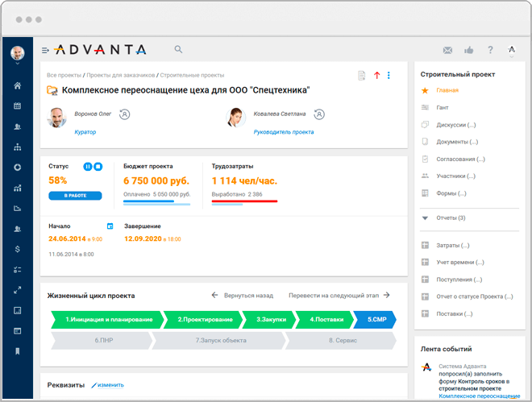Click the red Трудозатраты progress bar
The width and height of the screenshot is (532, 402).
pos(244,201)
